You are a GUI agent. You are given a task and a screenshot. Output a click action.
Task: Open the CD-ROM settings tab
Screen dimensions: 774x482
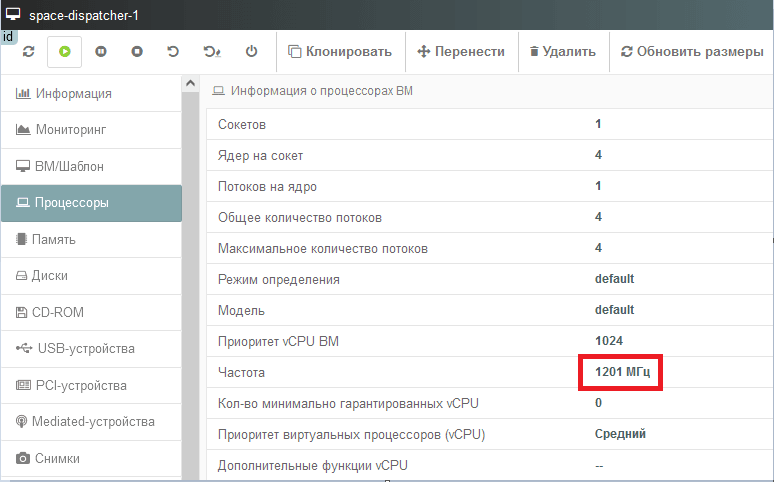[x=57, y=312]
